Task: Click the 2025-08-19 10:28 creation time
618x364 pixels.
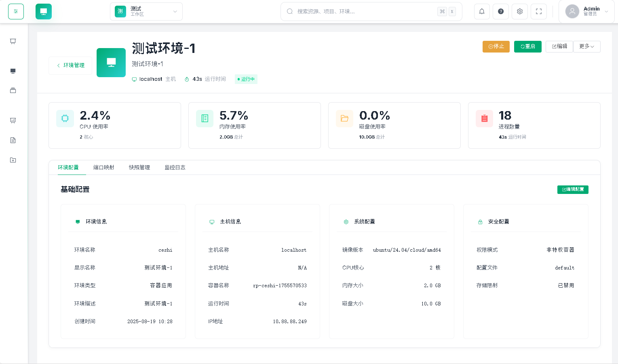Action: pos(150,322)
